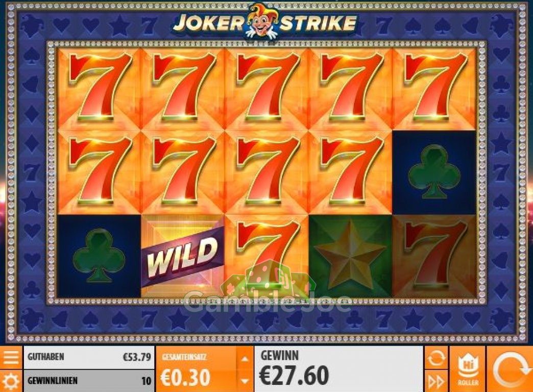Open the hamburger menu icon
This screenshot has width=533, height=392.
(11, 357)
